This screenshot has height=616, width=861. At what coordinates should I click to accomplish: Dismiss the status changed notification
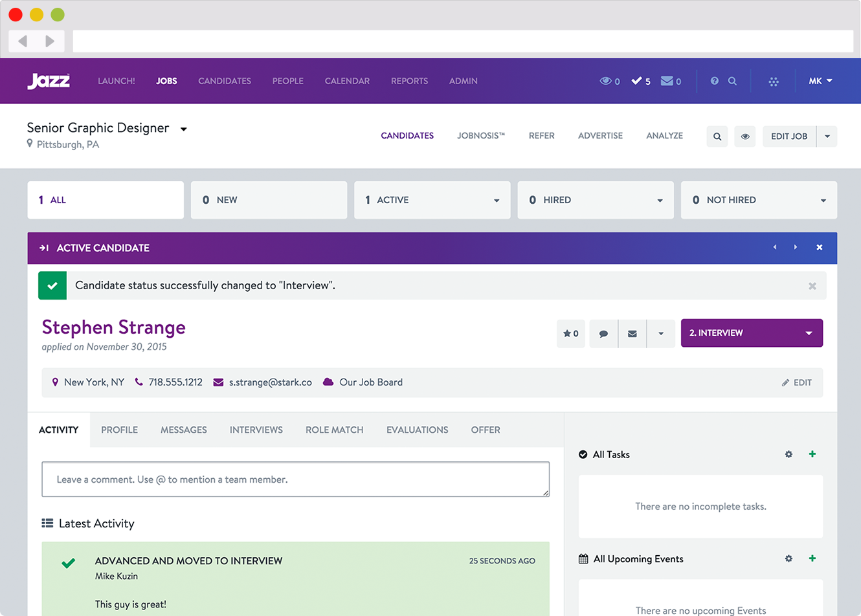coord(812,286)
